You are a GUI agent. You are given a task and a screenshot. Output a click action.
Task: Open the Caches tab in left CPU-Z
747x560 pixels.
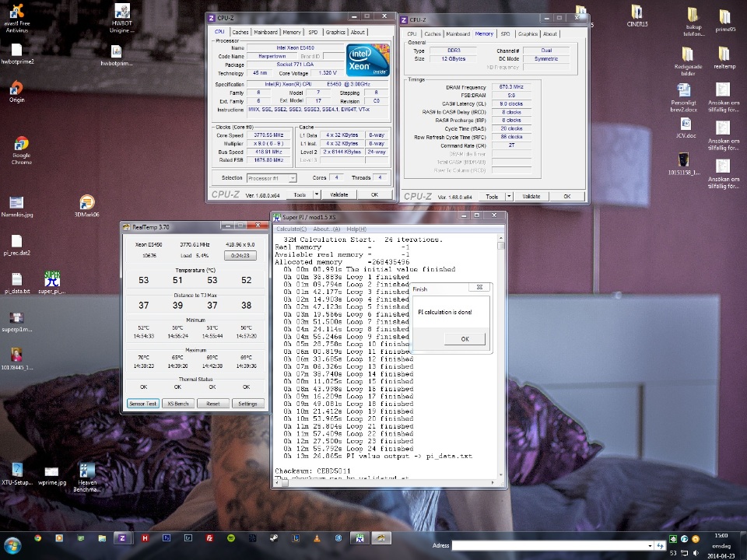pos(240,32)
